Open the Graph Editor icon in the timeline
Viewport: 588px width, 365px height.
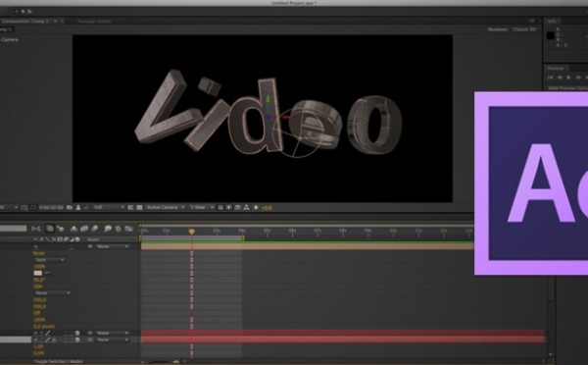pyautogui.click(x=129, y=229)
